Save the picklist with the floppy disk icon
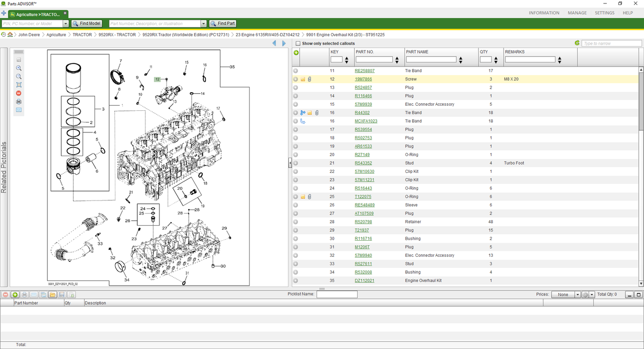 click(62, 295)
